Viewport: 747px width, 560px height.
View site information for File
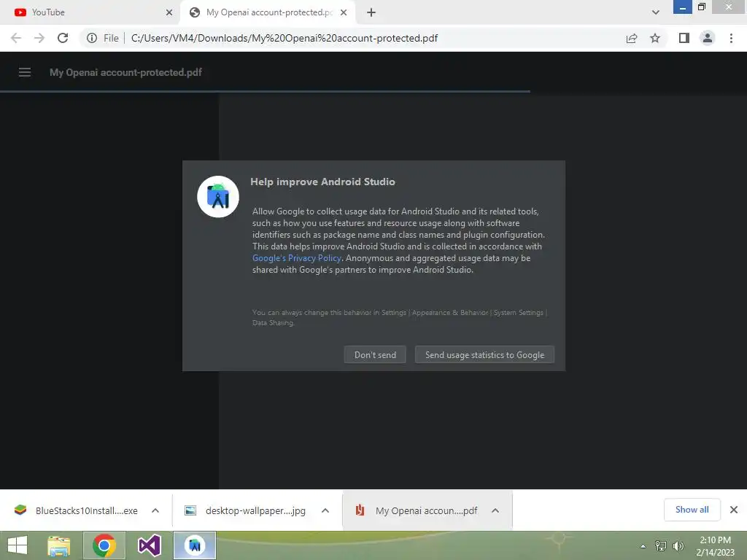click(x=102, y=38)
